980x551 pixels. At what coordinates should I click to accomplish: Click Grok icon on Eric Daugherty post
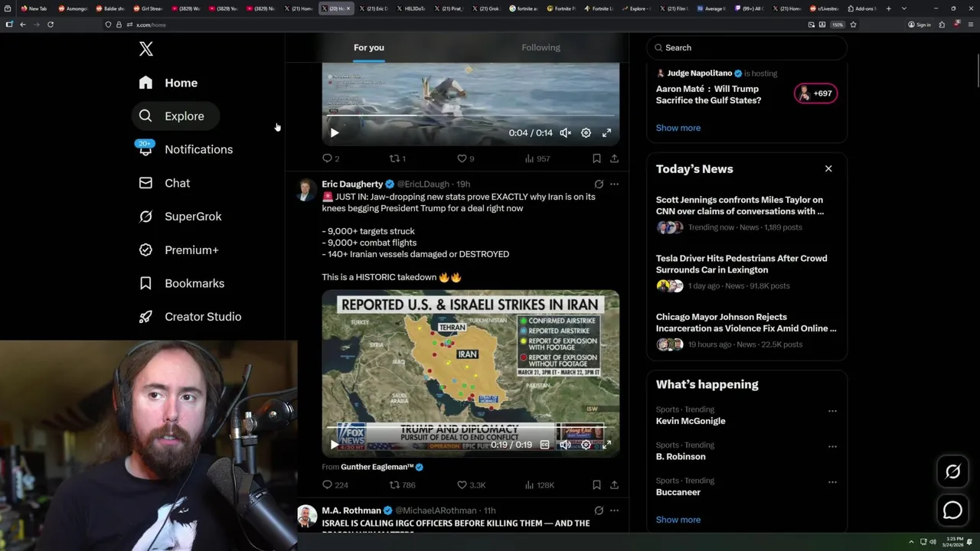tap(599, 184)
